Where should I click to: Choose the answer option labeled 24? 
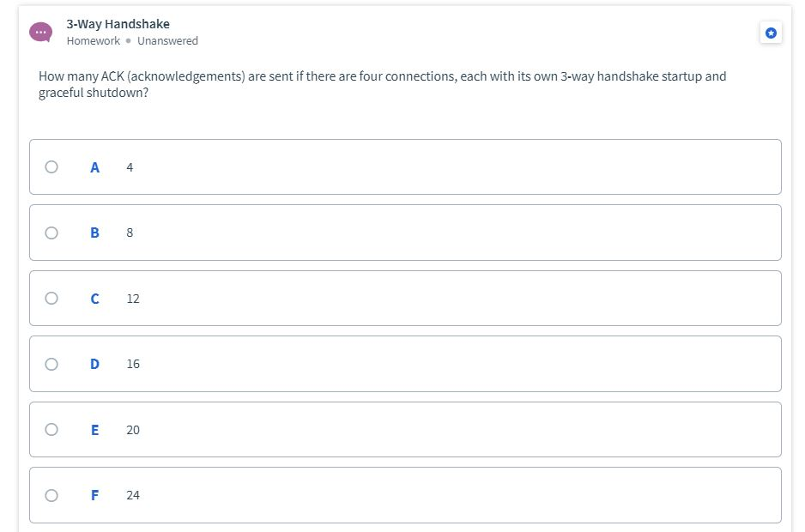131,495
